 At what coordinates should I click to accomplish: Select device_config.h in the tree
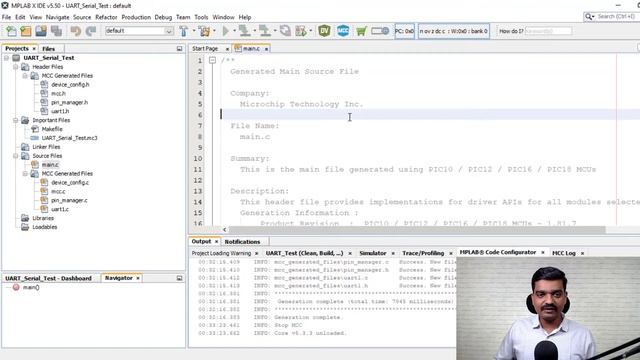tap(70, 85)
